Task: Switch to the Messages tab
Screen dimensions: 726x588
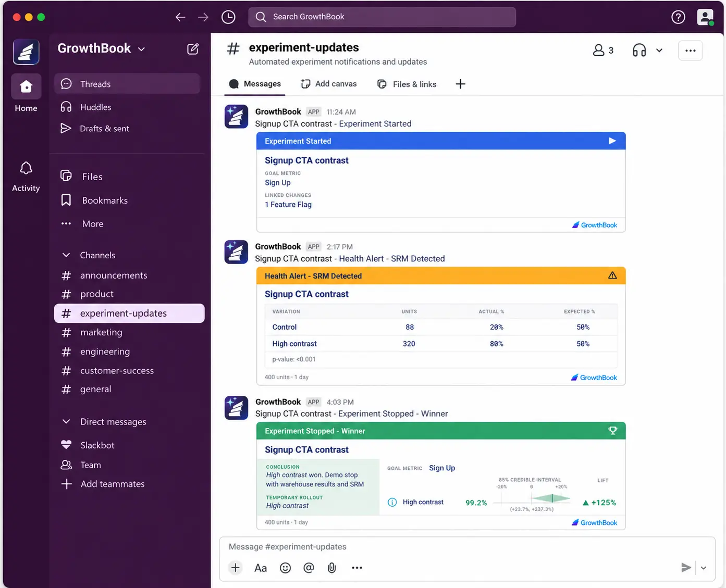Action: pyautogui.click(x=255, y=84)
